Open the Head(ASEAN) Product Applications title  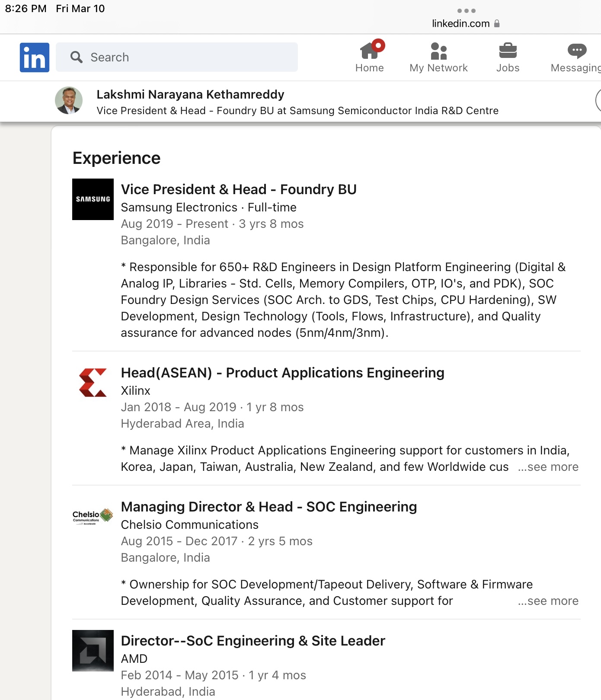pyautogui.click(x=283, y=373)
